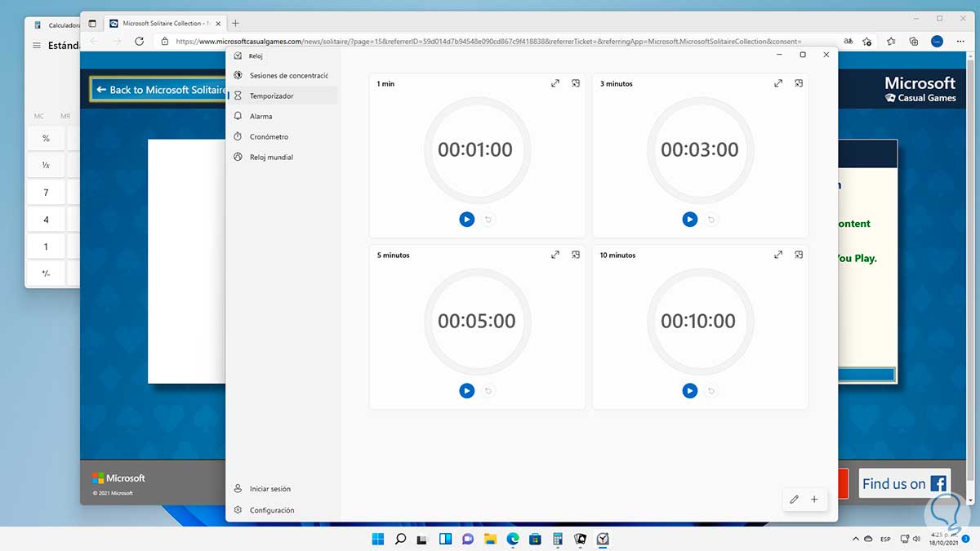Open Edge Favorites list

click(x=891, y=41)
